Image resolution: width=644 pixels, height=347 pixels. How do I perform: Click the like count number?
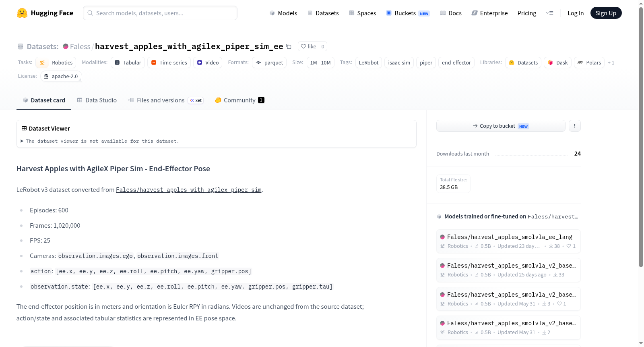323,46
